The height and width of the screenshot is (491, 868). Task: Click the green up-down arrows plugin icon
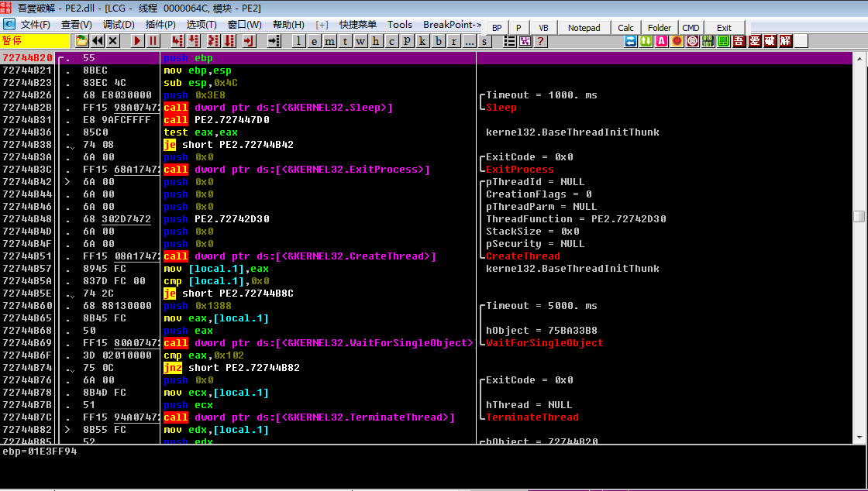tap(646, 41)
